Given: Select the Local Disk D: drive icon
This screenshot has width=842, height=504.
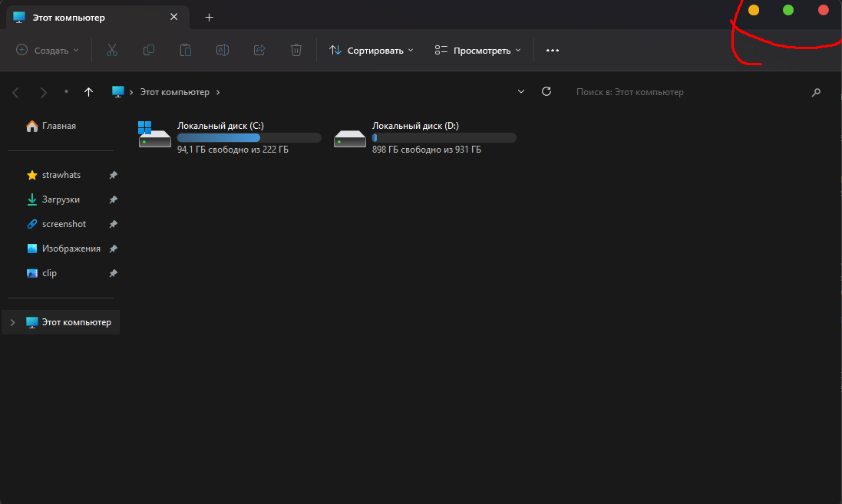Looking at the screenshot, I should (x=349, y=139).
